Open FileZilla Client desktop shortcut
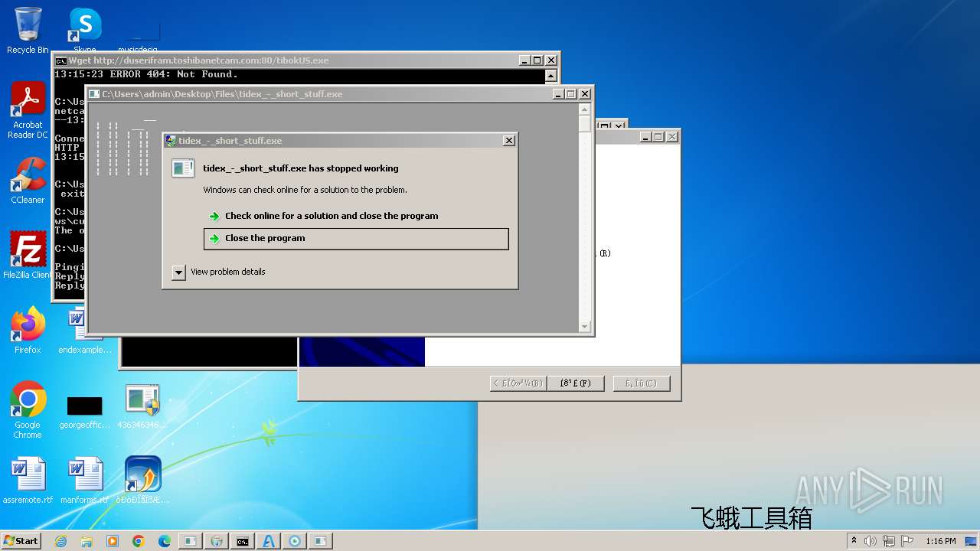This screenshot has height=551, width=980. 28,255
